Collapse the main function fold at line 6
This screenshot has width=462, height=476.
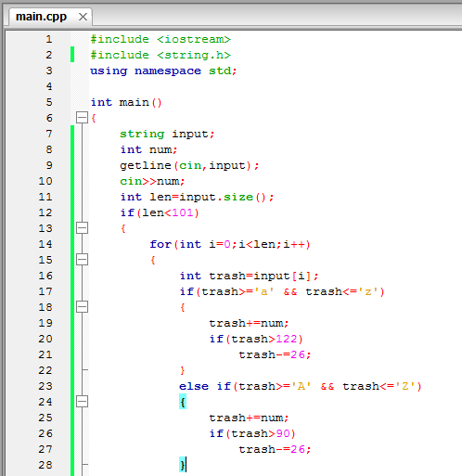point(82,118)
